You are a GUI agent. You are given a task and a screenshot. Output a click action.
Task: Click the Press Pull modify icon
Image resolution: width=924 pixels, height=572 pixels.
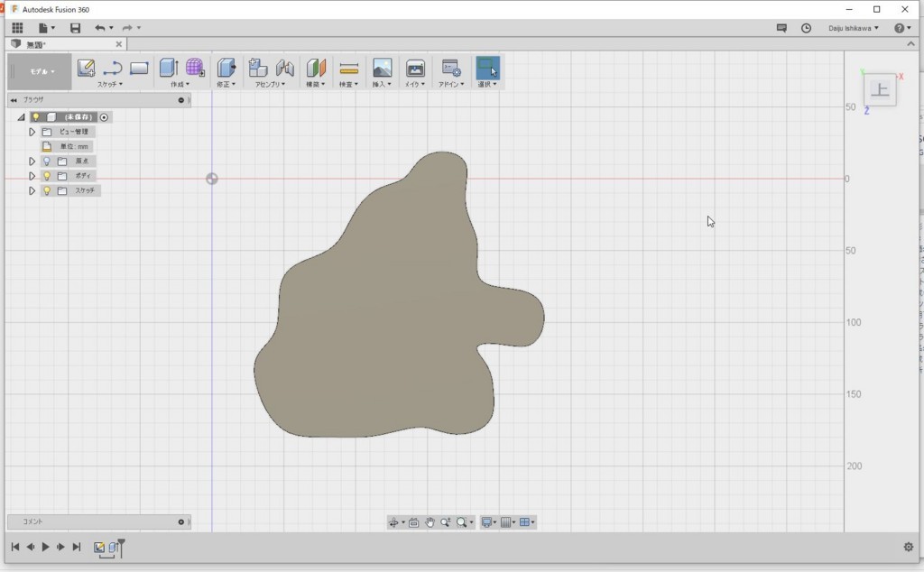click(x=226, y=68)
